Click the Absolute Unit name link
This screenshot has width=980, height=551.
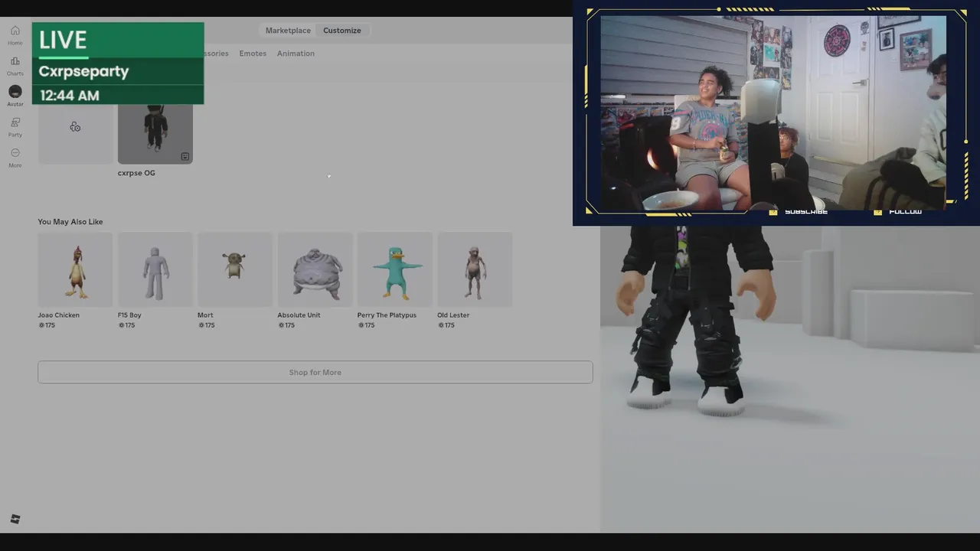(x=299, y=315)
